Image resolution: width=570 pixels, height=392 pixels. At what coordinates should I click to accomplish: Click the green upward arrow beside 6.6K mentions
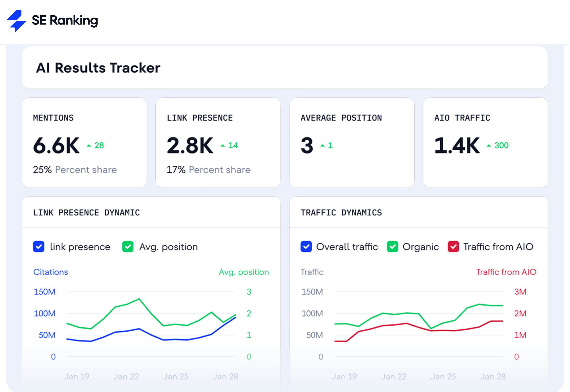(89, 145)
